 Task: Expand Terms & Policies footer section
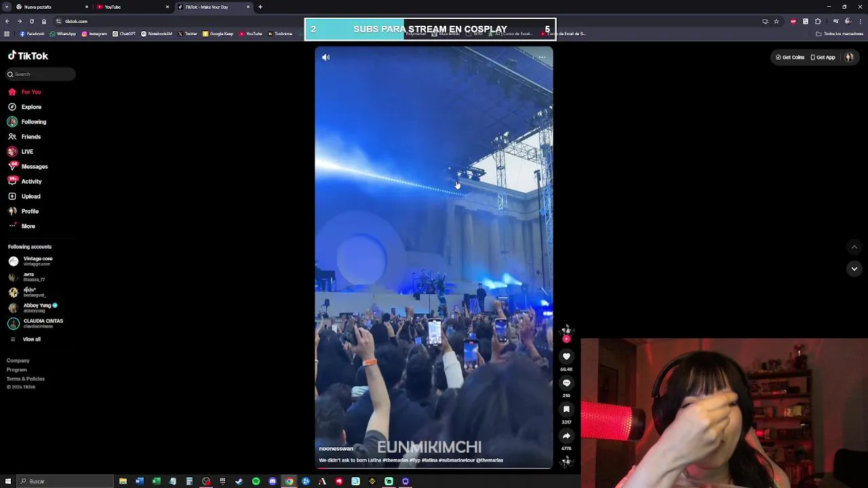26,378
